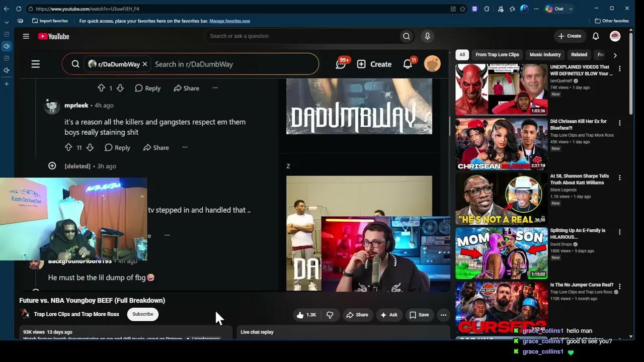
Task: Open Reddit chat with 99+ badge
Action: [341, 64]
